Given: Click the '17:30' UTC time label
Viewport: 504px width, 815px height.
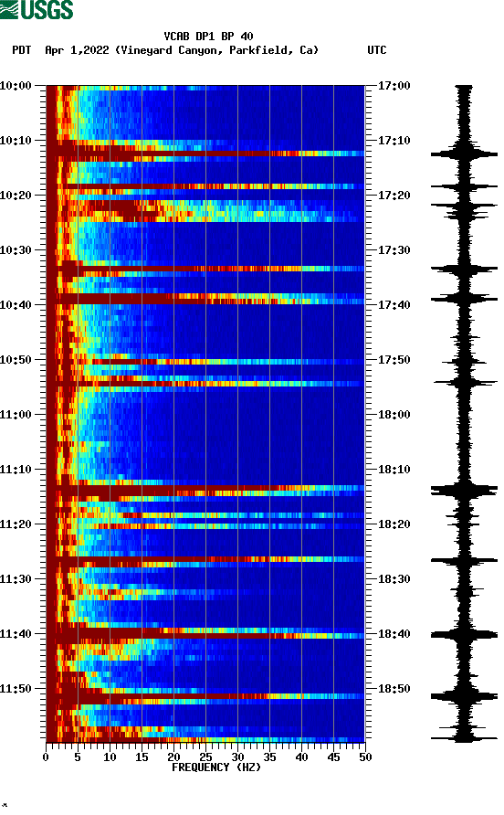Looking at the screenshot, I should coord(394,250).
